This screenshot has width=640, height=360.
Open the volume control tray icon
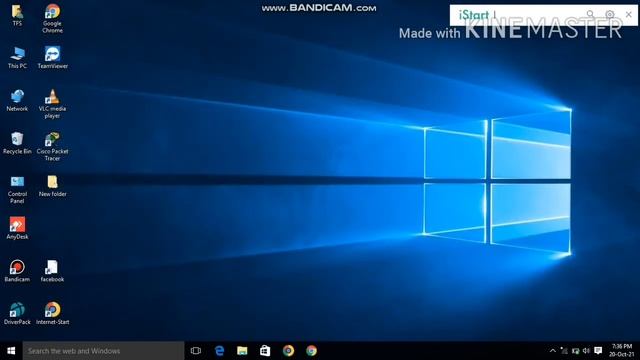[x=587, y=351]
